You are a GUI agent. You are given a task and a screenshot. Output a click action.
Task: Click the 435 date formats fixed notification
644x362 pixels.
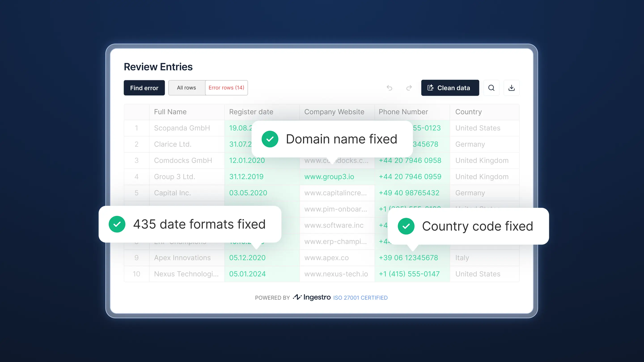click(x=190, y=224)
